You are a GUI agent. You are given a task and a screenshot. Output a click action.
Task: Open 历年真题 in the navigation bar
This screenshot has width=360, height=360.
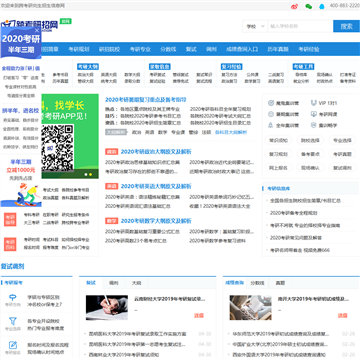[x=278, y=49]
